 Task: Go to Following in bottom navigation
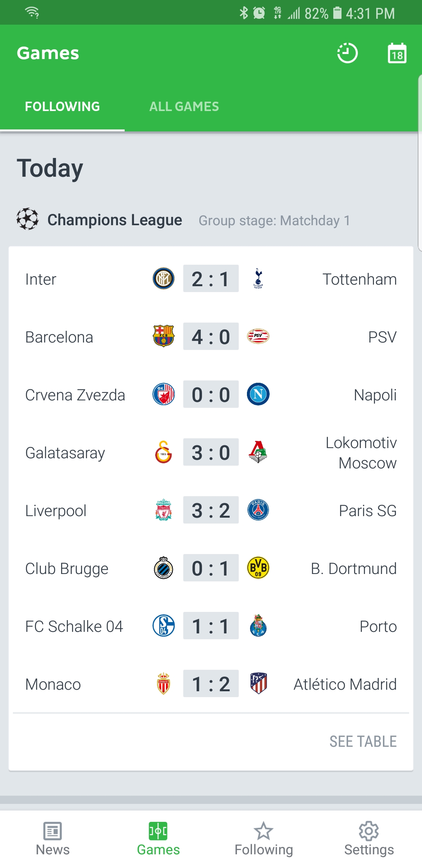pyautogui.click(x=264, y=839)
